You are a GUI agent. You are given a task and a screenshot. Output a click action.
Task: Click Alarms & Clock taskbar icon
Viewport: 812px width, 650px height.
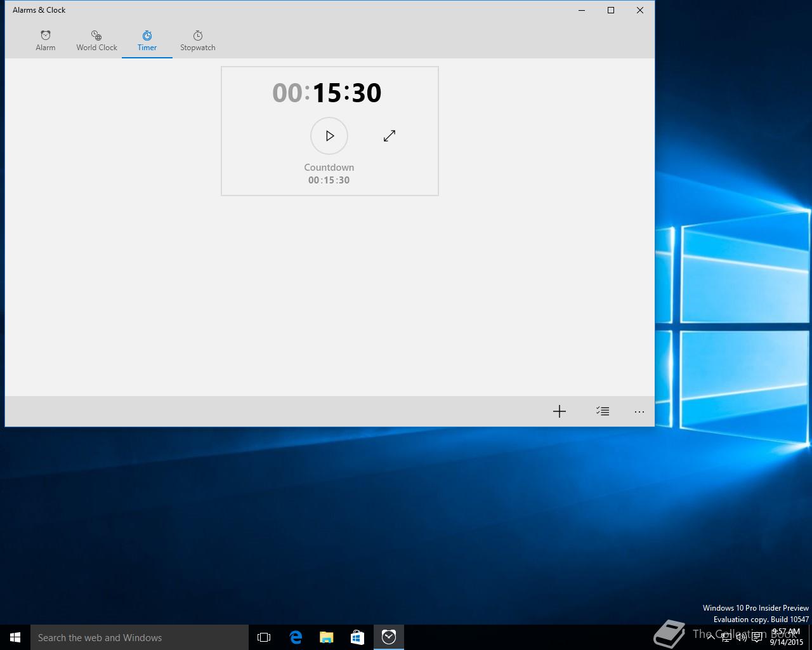pyautogui.click(x=389, y=637)
